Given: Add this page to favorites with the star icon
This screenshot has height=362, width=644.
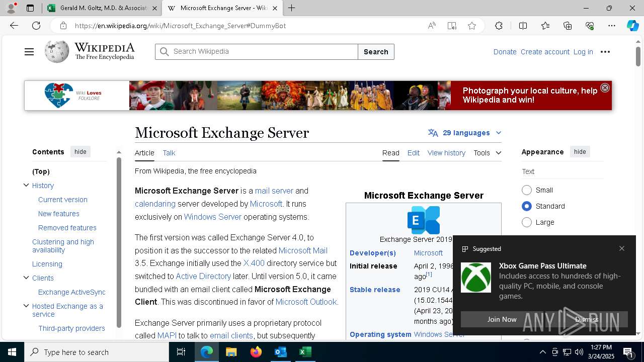Looking at the screenshot, I should click(472, 26).
